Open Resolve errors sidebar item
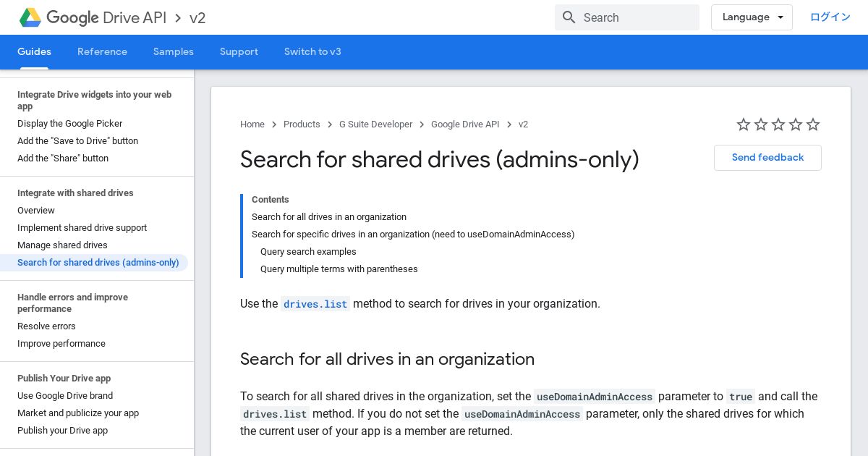The width and height of the screenshot is (868, 456). [46, 326]
